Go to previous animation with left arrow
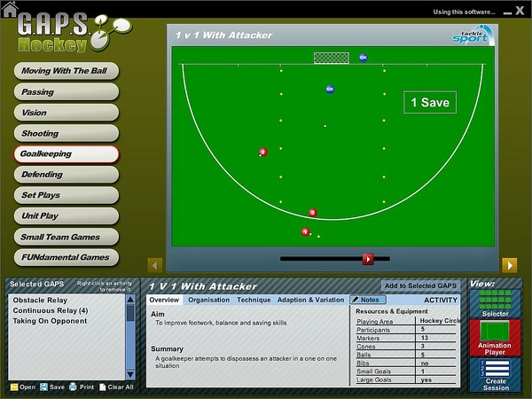The height and width of the screenshot is (399, 532). pyautogui.click(x=154, y=264)
